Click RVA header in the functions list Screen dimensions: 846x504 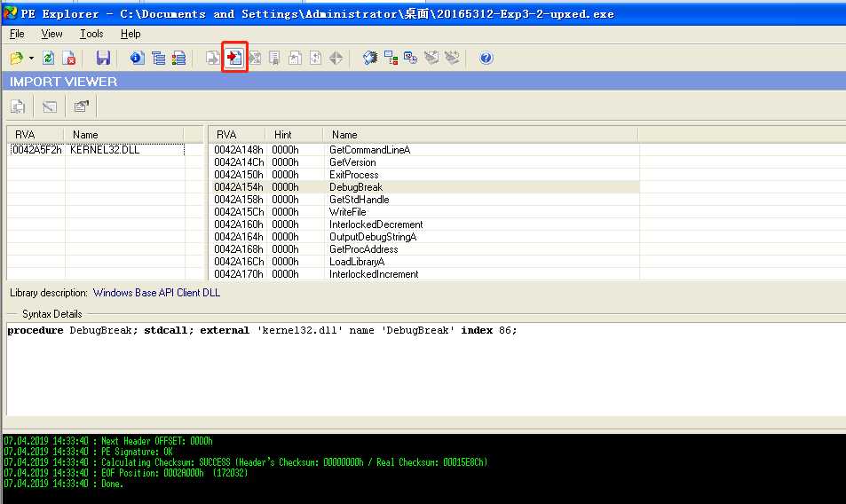(x=237, y=135)
